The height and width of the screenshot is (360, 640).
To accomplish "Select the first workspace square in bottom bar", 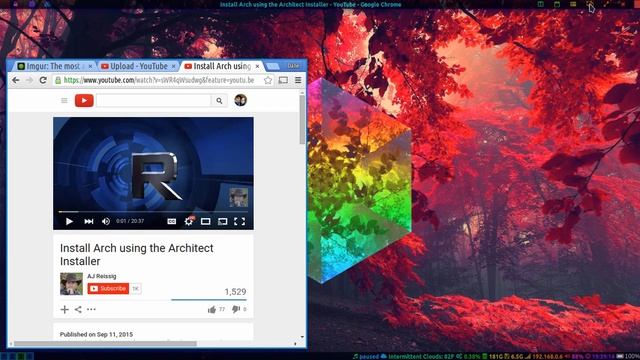I will coord(4,356).
